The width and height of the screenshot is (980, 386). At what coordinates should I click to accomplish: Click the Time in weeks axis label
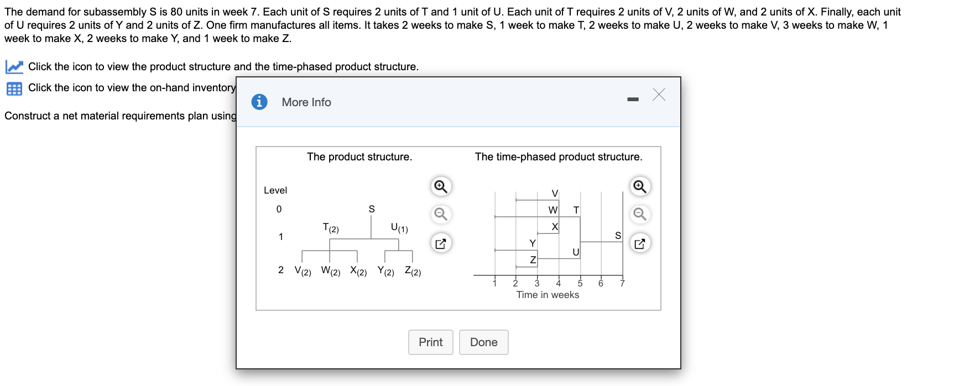coord(547,295)
